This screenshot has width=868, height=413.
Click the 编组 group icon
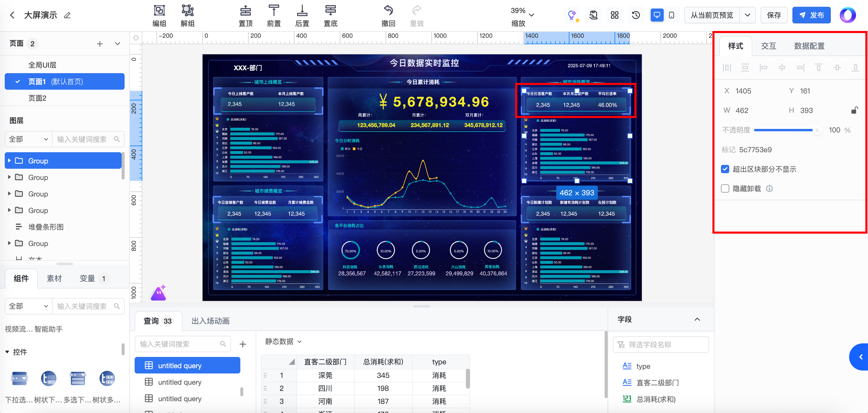tap(159, 10)
